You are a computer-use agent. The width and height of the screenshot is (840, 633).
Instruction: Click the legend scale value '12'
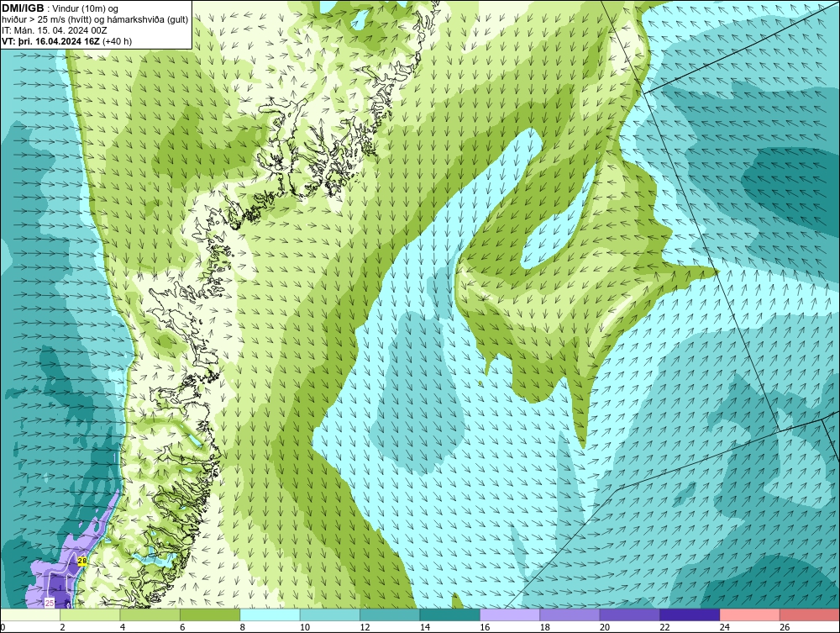[365, 627]
